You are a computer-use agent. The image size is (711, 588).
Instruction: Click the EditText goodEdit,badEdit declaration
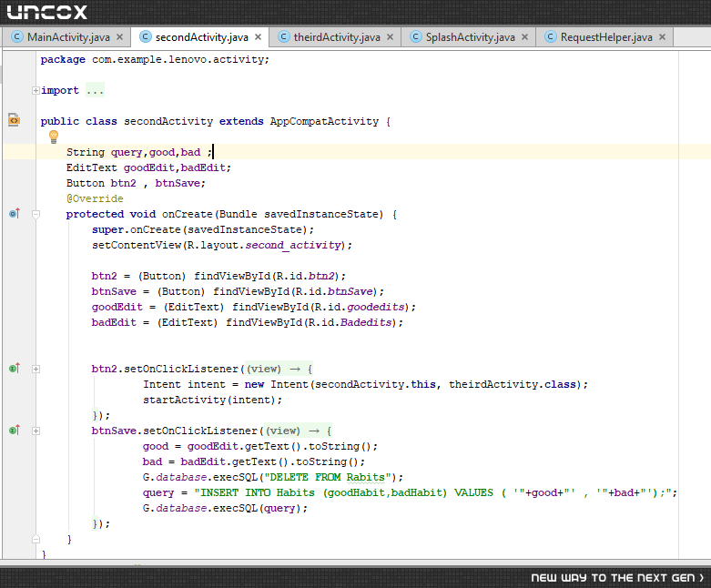(x=148, y=167)
